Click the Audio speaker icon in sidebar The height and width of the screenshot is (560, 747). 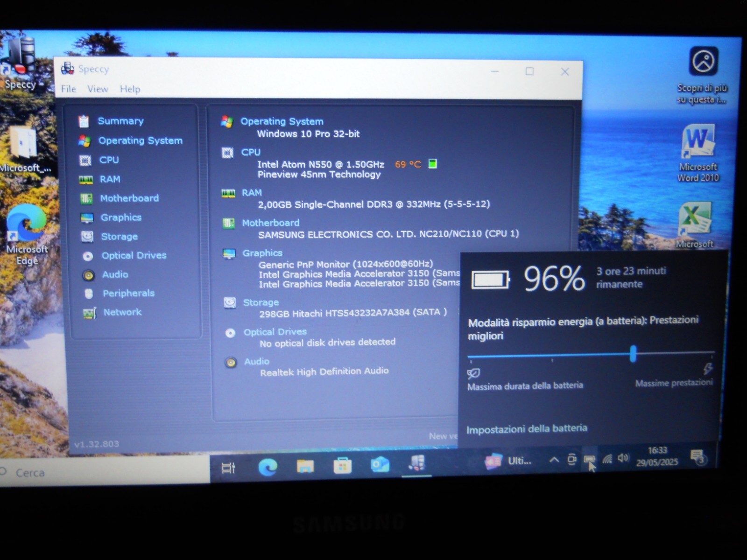pyautogui.click(x=88, y=275)
